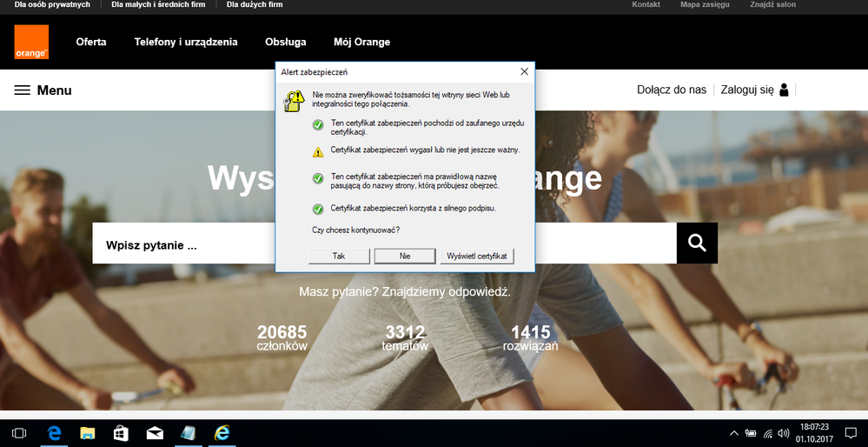Show hidden system tray icons

(x=734, y=433)
